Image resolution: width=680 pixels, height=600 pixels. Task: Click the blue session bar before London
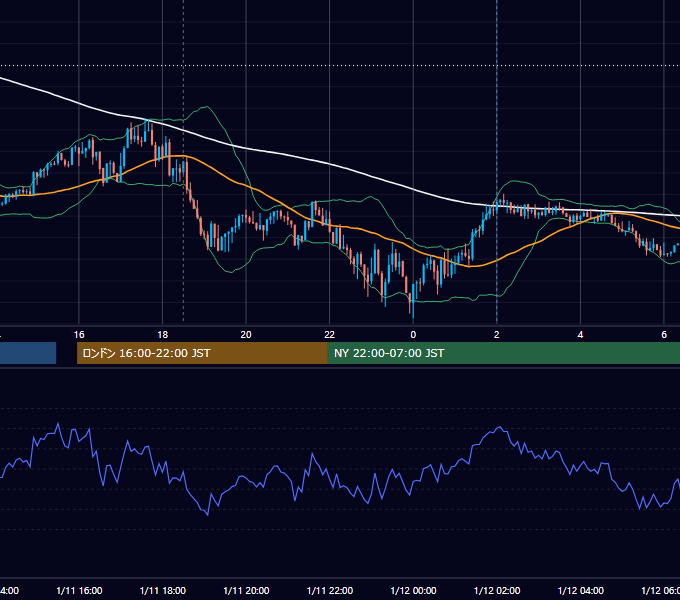(x=28, y=353)
